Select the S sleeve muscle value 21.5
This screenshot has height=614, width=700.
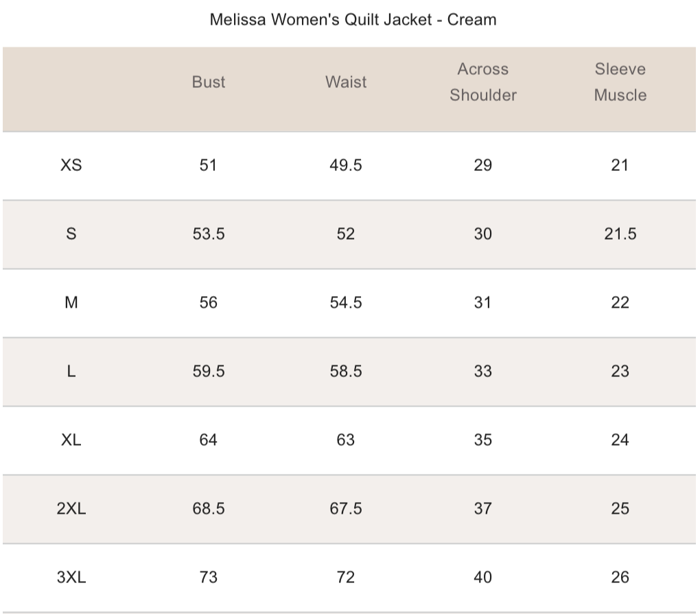pos(620,234)
